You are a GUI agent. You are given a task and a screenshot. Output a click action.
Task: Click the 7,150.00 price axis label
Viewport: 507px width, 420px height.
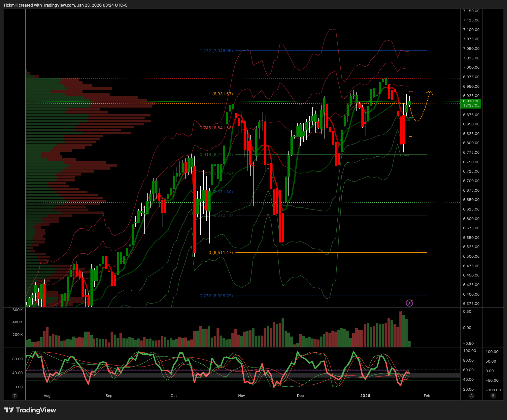[x=471, y=11]
